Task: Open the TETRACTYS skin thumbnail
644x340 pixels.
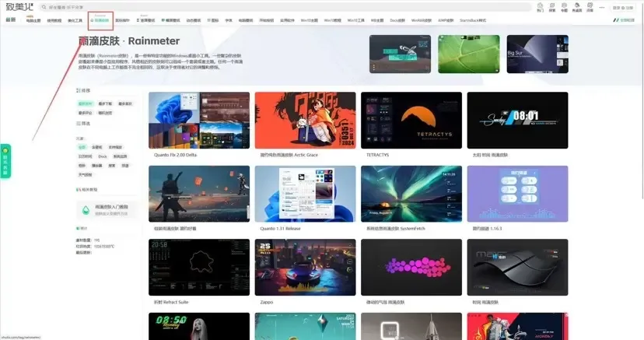Action: tap(411, 121)
